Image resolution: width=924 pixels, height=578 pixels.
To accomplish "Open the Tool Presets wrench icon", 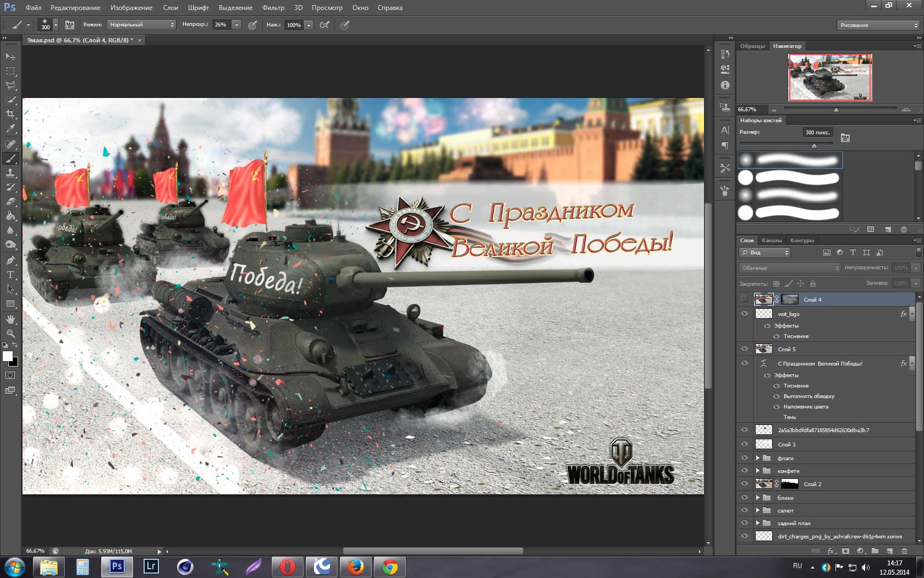I will [x=725, y=168].
